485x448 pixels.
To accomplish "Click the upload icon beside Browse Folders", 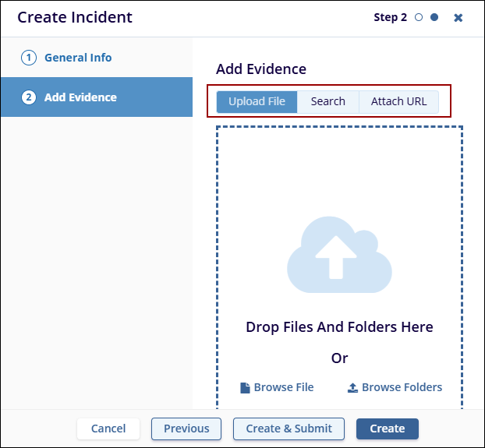I will [x=352, y=387].
